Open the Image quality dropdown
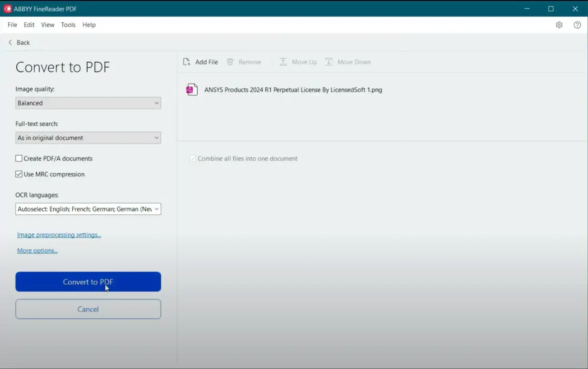 (x=88, y=103)
